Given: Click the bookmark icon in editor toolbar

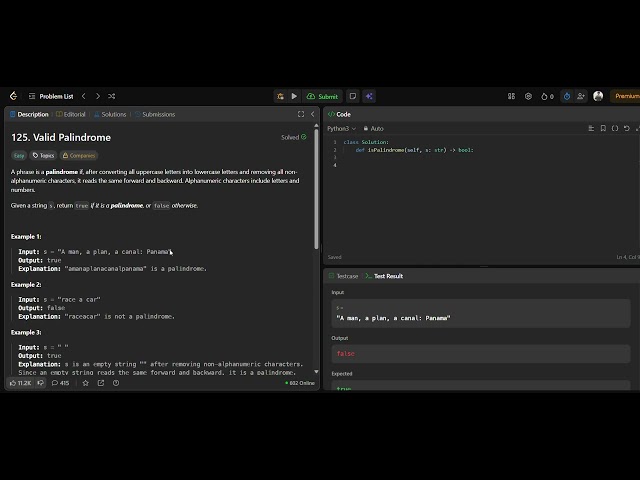Looking at the screenshot, I should point(603,128).
